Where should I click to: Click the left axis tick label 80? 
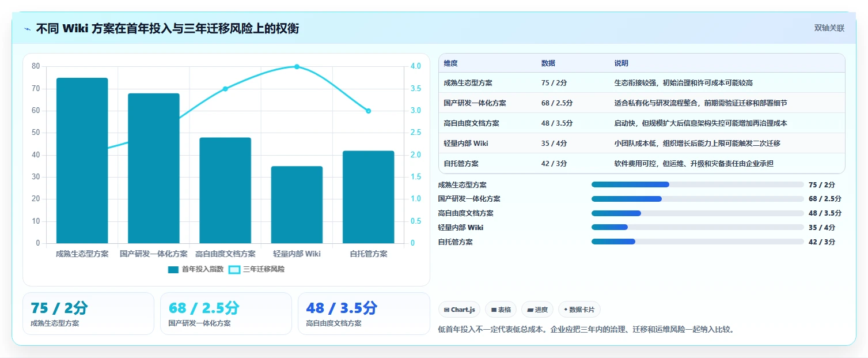click(36, 66)
